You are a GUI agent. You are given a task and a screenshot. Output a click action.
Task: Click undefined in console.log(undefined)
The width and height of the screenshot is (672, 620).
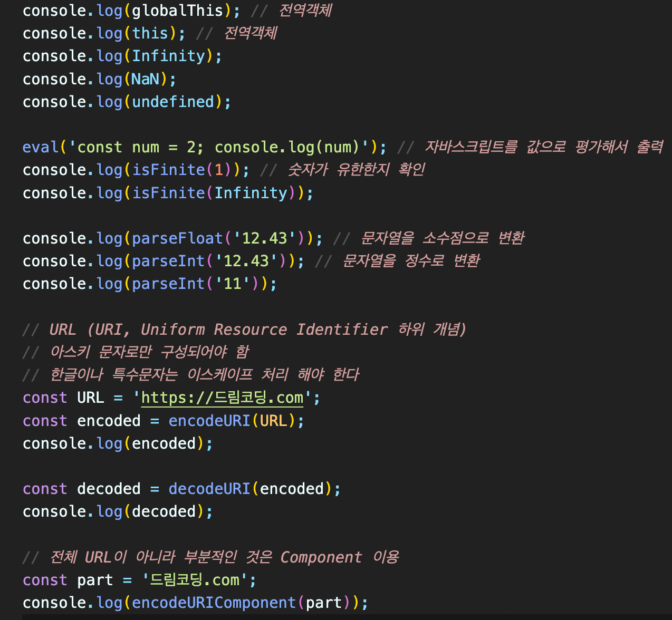(x=173, y=102)
